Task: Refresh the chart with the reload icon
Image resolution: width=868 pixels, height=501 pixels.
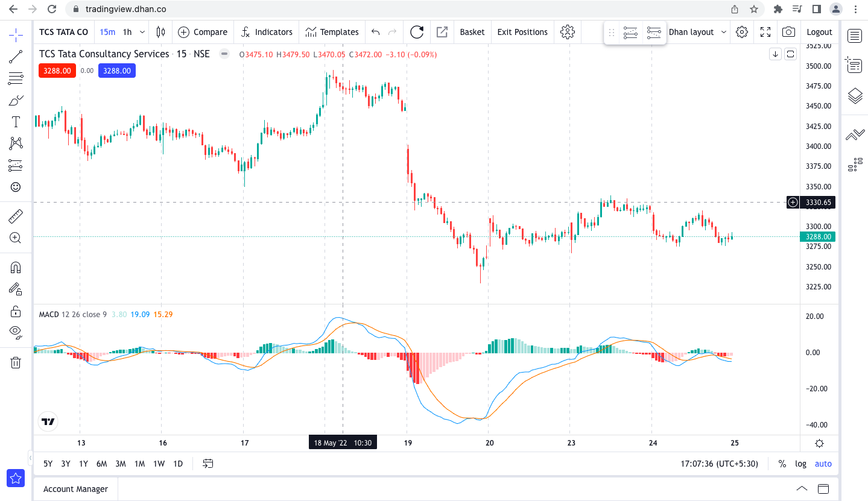Action: click(x=417, y=32)
